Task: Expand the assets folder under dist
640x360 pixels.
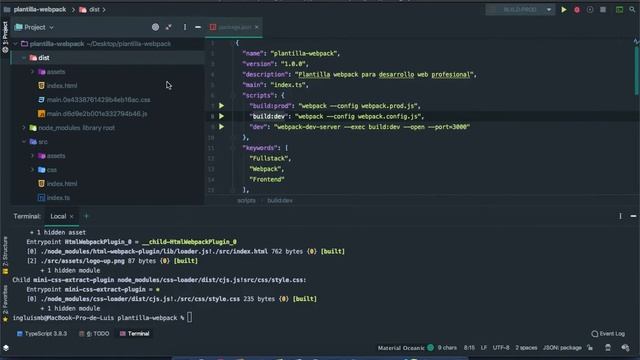Action: coord(32,72)
